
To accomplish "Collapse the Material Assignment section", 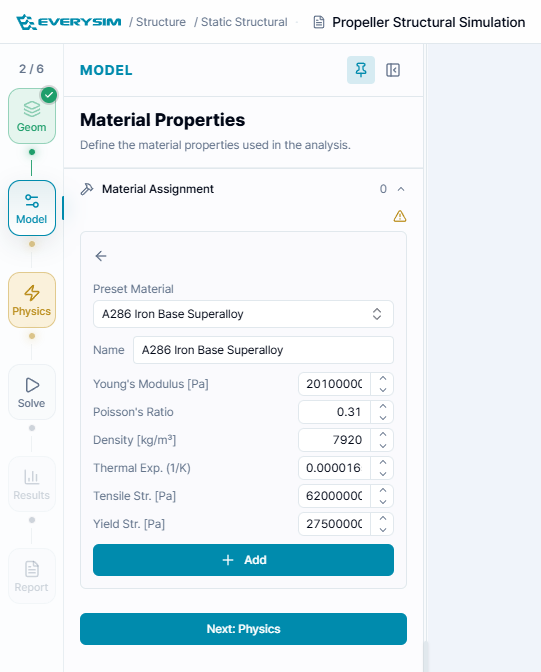I will [x=401, y=189].
